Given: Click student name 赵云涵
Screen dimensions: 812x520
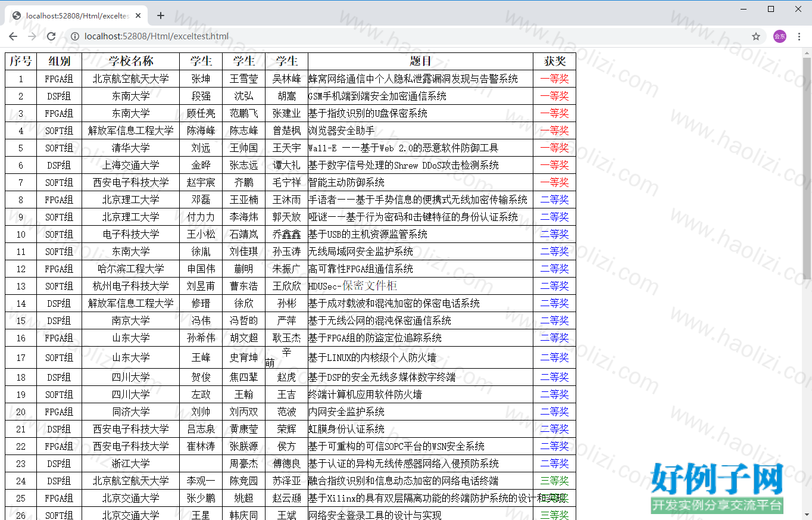Looking at the screenshot, I should pos(287,498).
